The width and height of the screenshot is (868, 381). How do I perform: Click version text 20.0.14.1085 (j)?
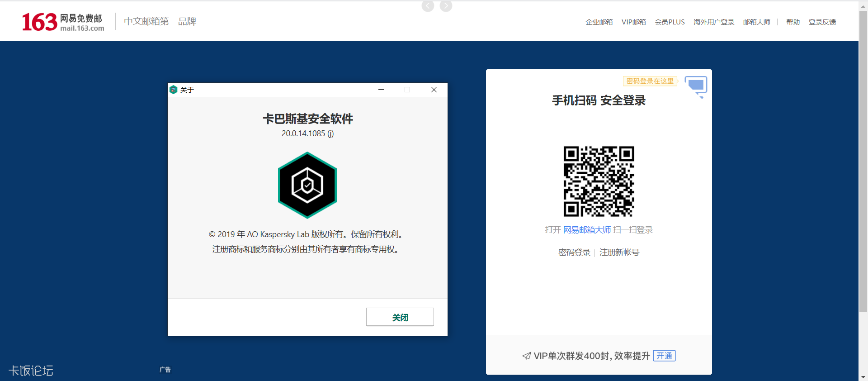coord(308,133)
